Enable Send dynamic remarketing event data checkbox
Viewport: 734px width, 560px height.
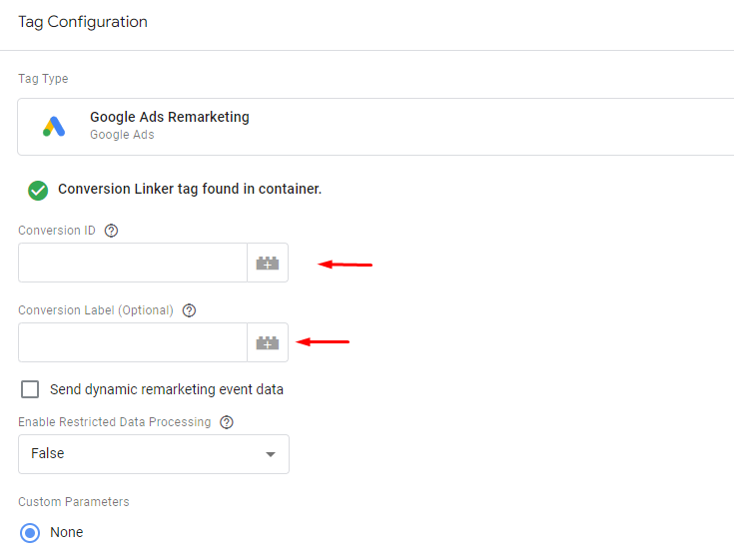pos(30,389)
